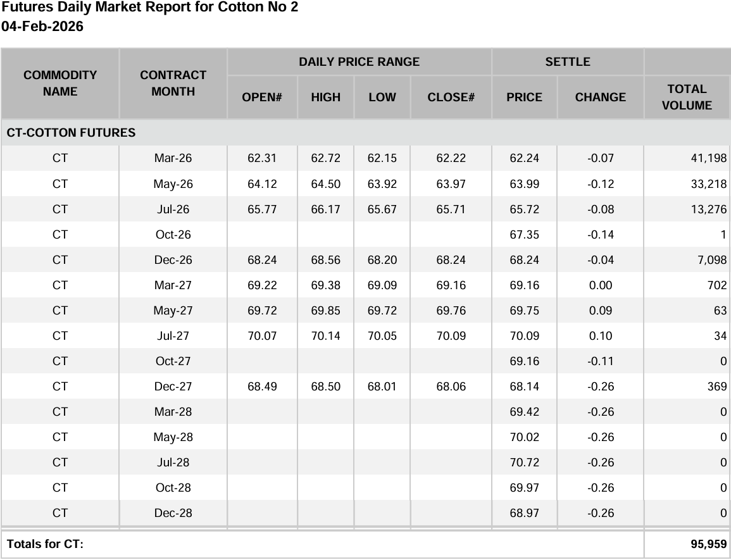Click the Jul-27 high price 70.14
Image resolution: width=731 pixels, height=560 pixels.
(x=325, y=335)
